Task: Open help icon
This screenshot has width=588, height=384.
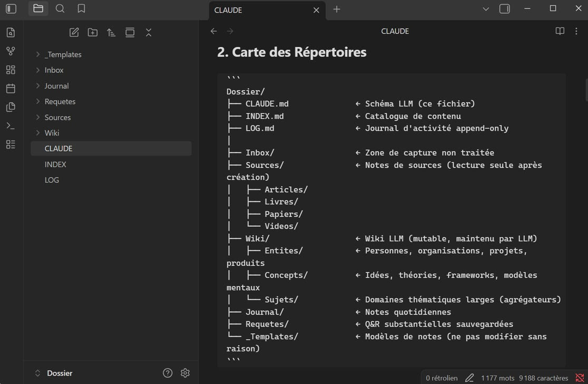Action: click(x=168, y=373)
